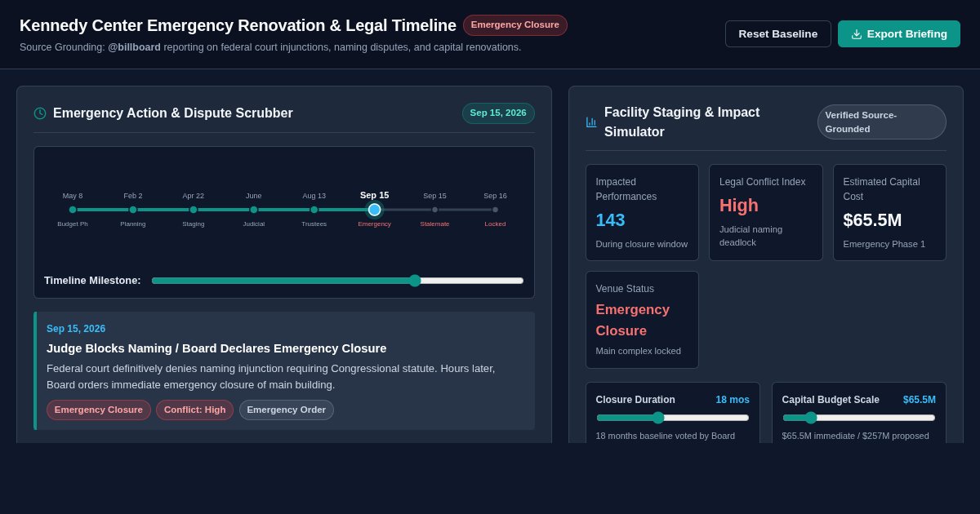Select the Sep 15 Emergency timeline marker
This screenshot has height=514, width=980.
pos(374,210)
